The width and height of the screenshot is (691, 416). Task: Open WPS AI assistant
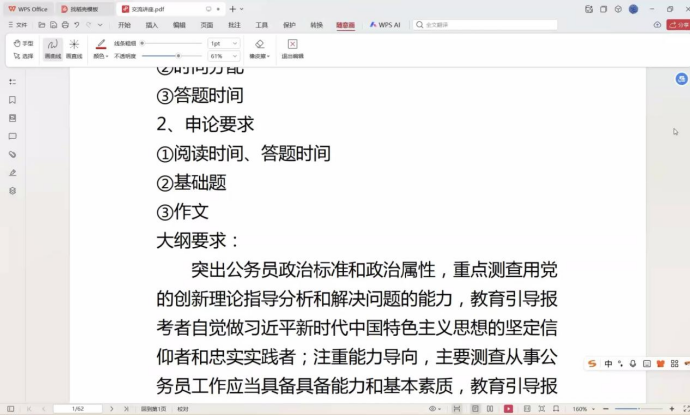(384, 24)
